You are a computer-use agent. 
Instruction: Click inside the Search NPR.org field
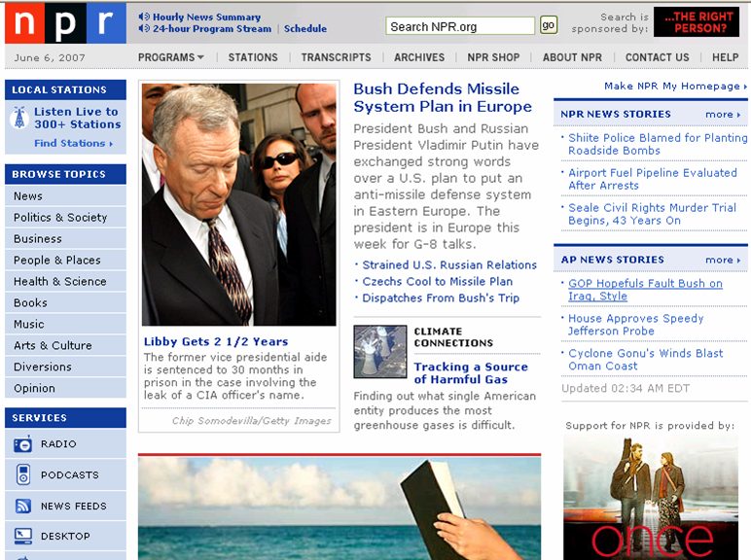click(460, 26)
